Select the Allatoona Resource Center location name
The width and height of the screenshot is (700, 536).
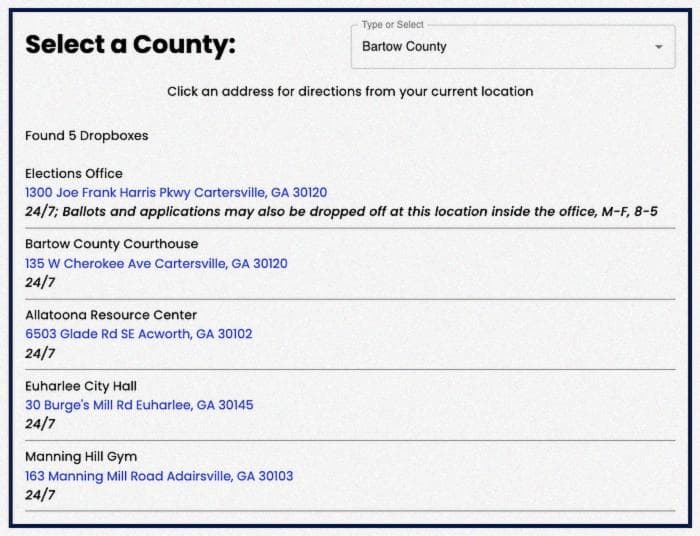point(111,315)
